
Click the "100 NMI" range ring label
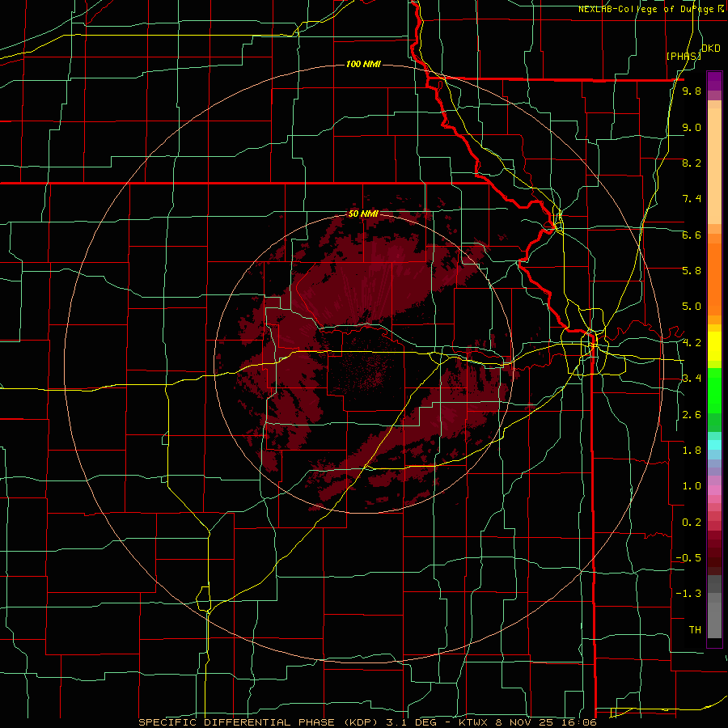[x=363, y=64]
